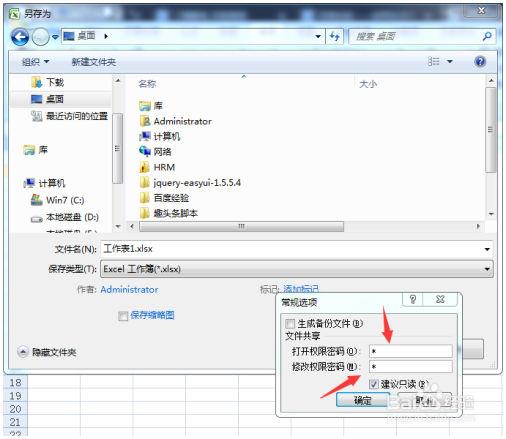Image resolution: width=506 pixels, height=439 pixels.
Task: Click the search magnifier icon
Action: point(487,36)
